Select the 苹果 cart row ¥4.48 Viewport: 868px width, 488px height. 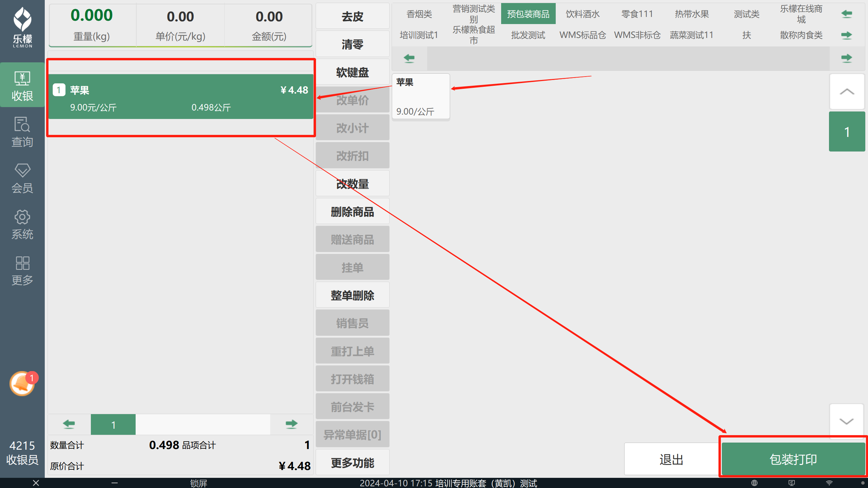(181, 97)
